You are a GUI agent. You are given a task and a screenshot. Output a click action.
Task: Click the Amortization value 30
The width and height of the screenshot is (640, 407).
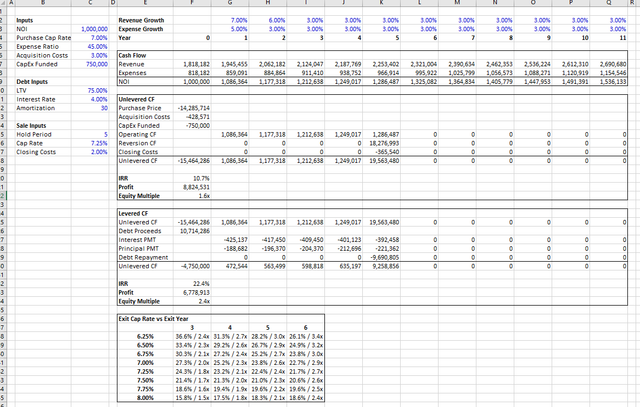[x=104, y=108]
